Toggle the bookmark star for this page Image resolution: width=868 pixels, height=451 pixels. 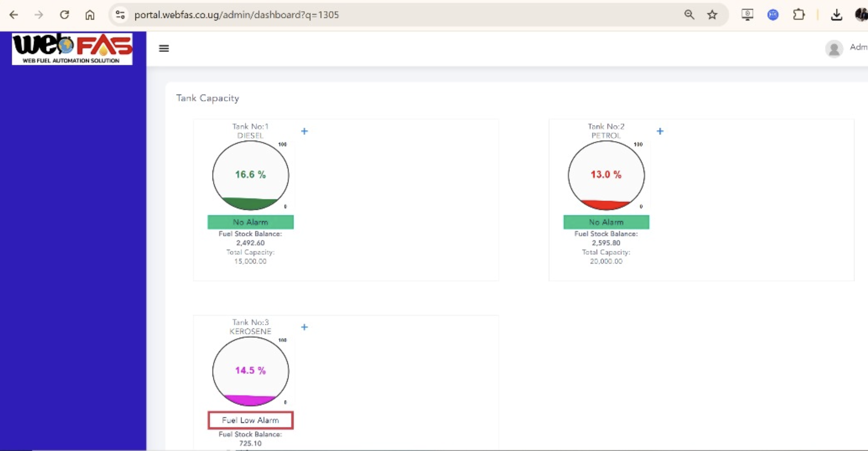pos(712,14)
